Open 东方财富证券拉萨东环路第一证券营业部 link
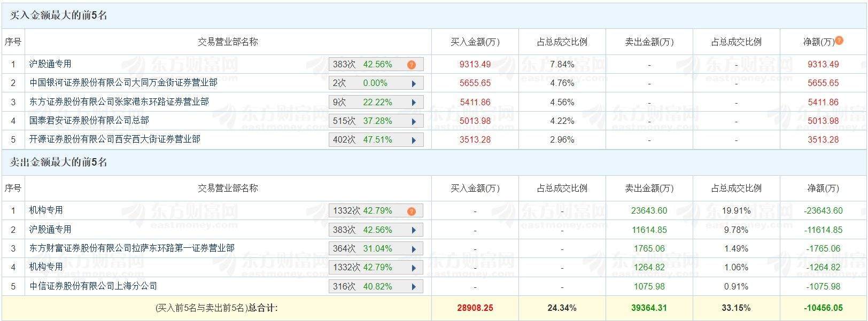The image size is (868, 321). pos(131,248)
